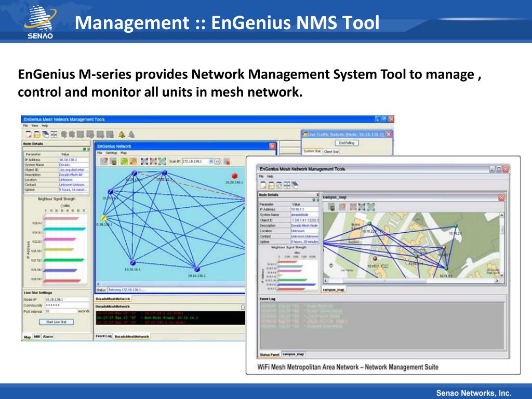This screenshot has height=399, width=532.
Task: Click red-cornered layout icon in EnGenius Network
Action: 154,161
